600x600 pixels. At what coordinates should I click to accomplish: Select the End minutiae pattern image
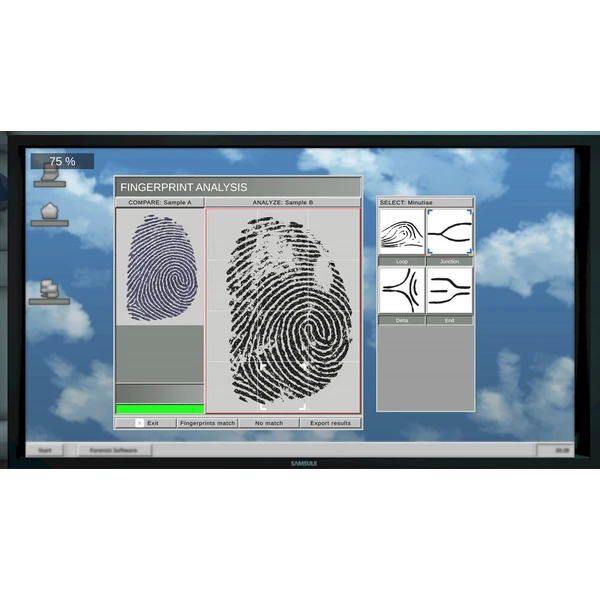(x=450, y=290)
